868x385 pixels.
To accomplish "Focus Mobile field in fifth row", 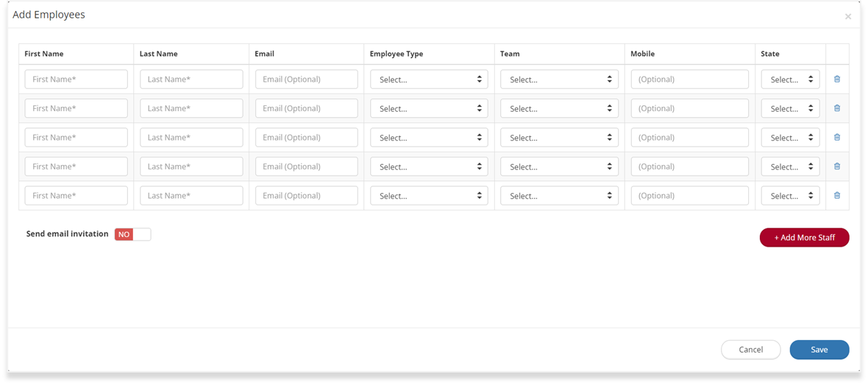I will (690, 196).
